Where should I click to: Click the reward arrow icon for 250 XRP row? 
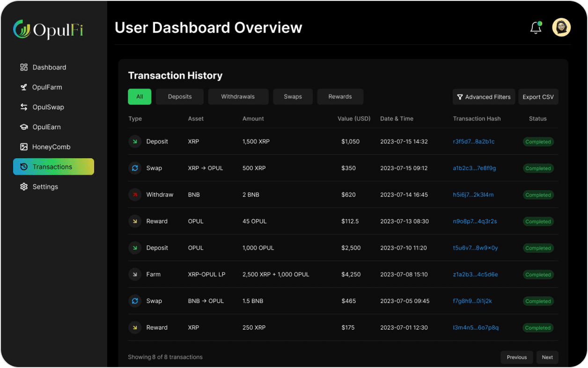click(x=135, y=328)
